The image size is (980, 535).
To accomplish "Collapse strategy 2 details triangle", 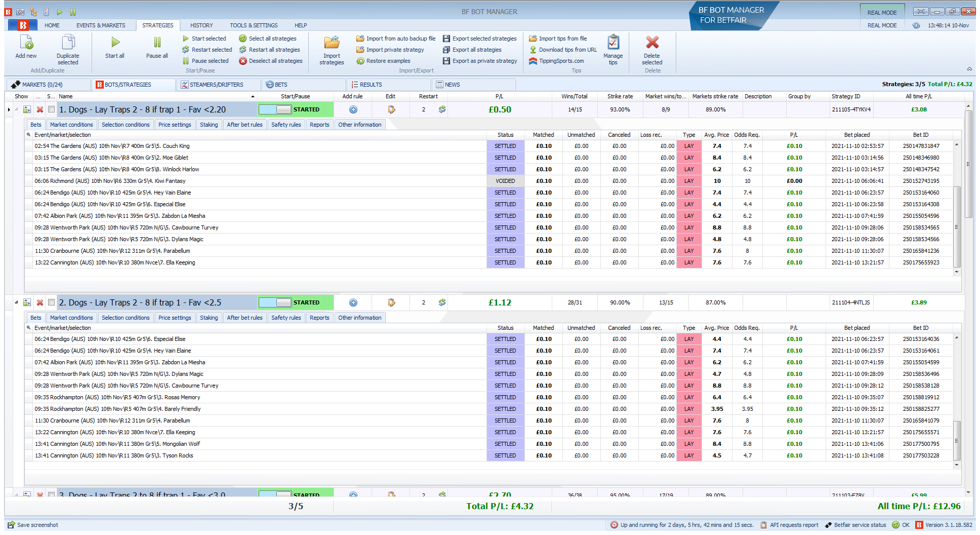I will tap(16, 302).
